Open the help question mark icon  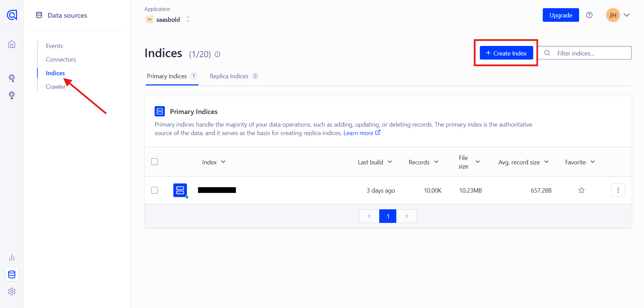coord(589,15)
